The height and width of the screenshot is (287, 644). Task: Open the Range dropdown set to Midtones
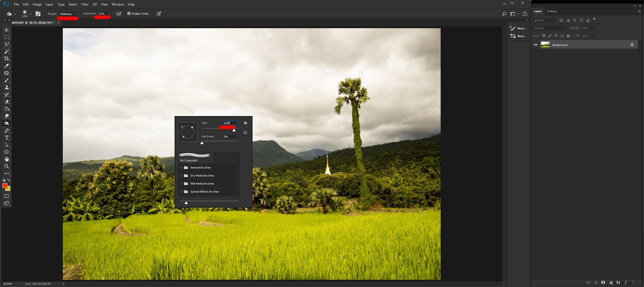coord(67,13)
